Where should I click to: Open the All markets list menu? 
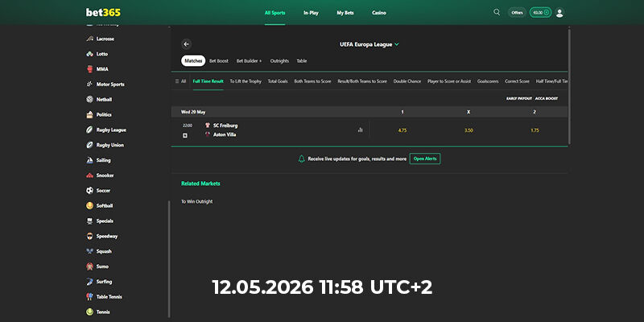180,81
